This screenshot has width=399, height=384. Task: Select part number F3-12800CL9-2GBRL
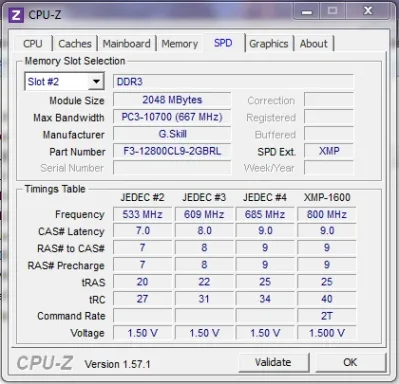click(172, 151)
